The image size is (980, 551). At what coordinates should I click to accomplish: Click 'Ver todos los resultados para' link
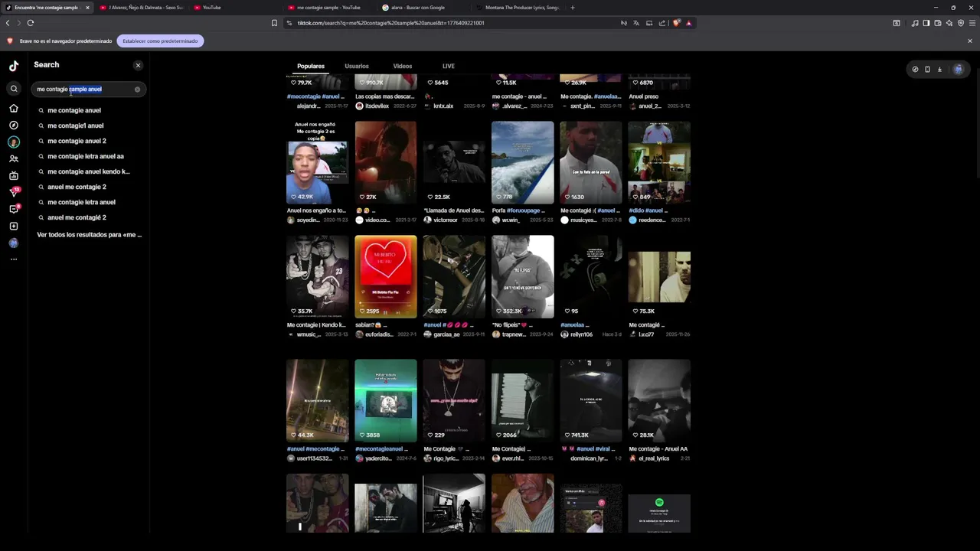pyautogui.click(x=90, y=235)
